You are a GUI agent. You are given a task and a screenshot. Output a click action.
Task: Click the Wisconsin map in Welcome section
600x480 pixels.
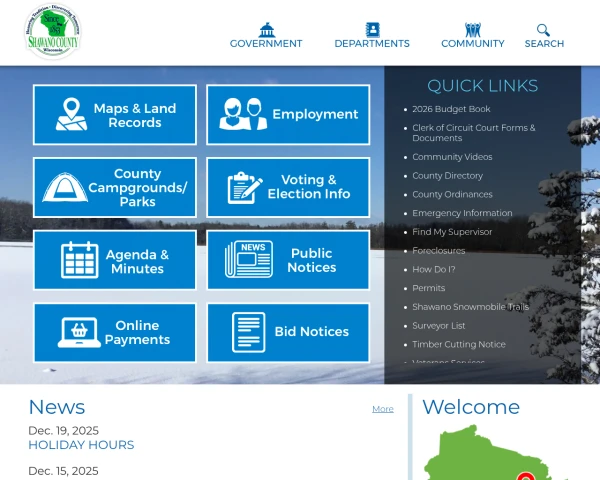coord(494,452)
